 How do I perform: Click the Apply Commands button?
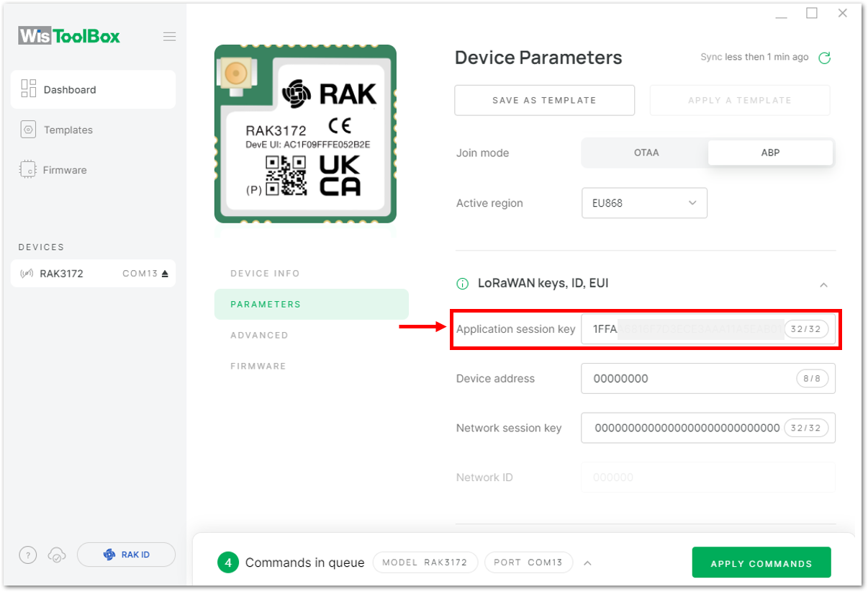[x=761, y=563]
